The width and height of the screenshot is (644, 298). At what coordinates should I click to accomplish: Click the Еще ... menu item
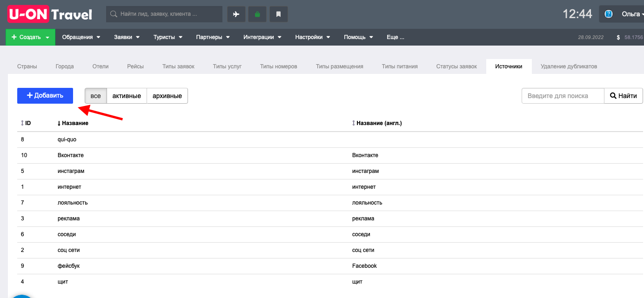tap(395, 37)
